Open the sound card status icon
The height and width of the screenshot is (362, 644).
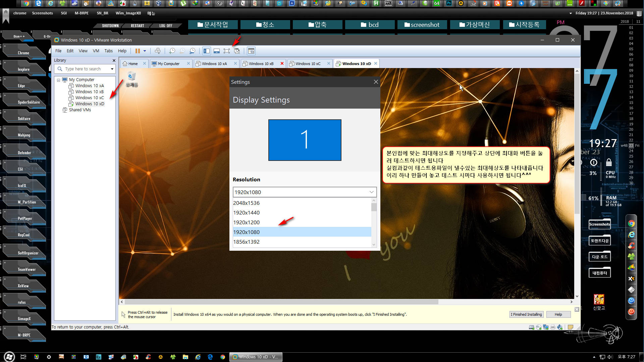click(x=560, y=327)
